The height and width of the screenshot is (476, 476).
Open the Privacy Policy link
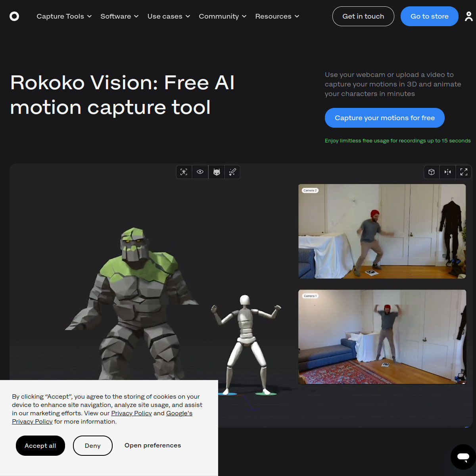(131, 413)
